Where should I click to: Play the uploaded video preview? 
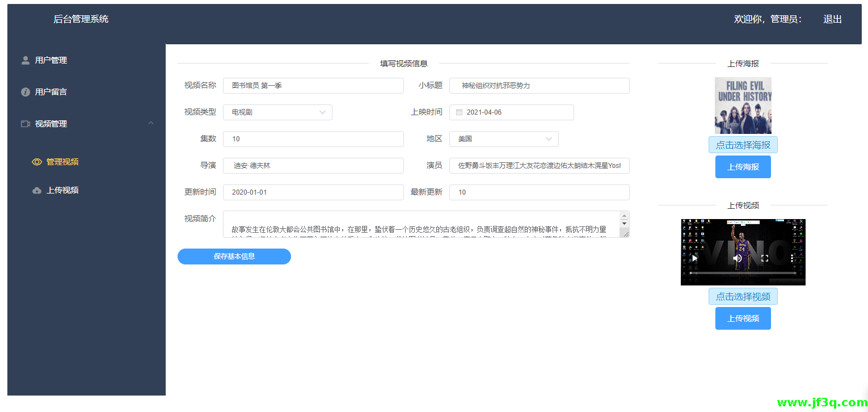pyautogui.click(x=694, y=258)
